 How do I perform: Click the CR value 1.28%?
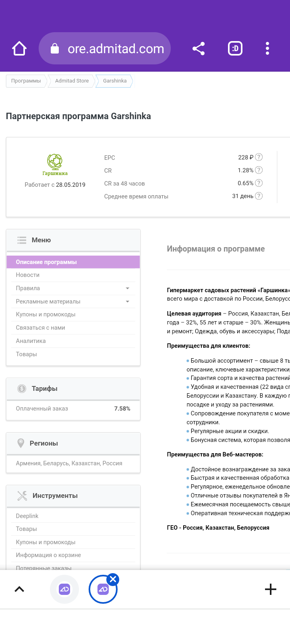click(x=245, y=170)
